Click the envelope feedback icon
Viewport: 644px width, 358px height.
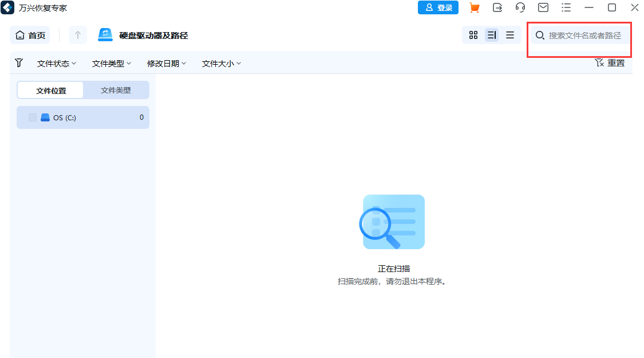pos(543,7)
